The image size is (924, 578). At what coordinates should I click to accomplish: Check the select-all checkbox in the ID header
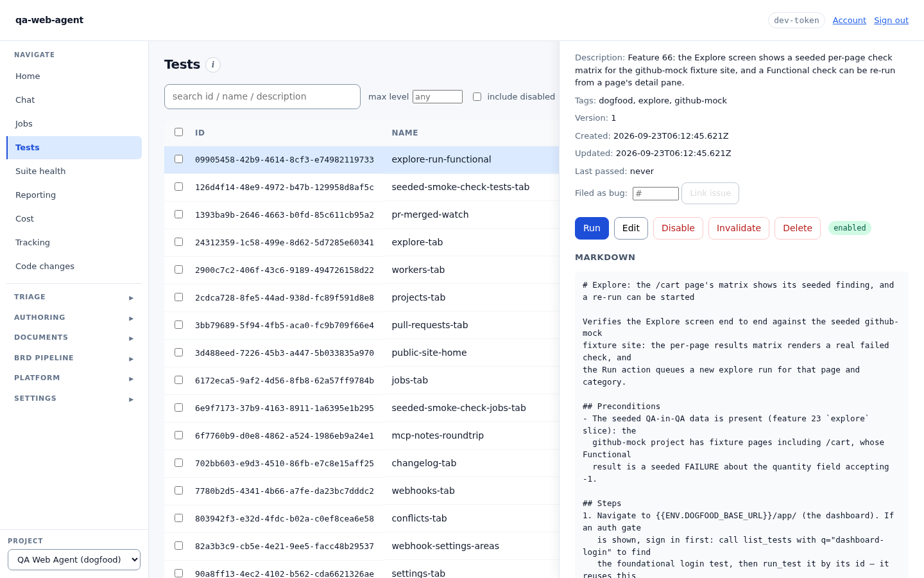tap(178, 132)
